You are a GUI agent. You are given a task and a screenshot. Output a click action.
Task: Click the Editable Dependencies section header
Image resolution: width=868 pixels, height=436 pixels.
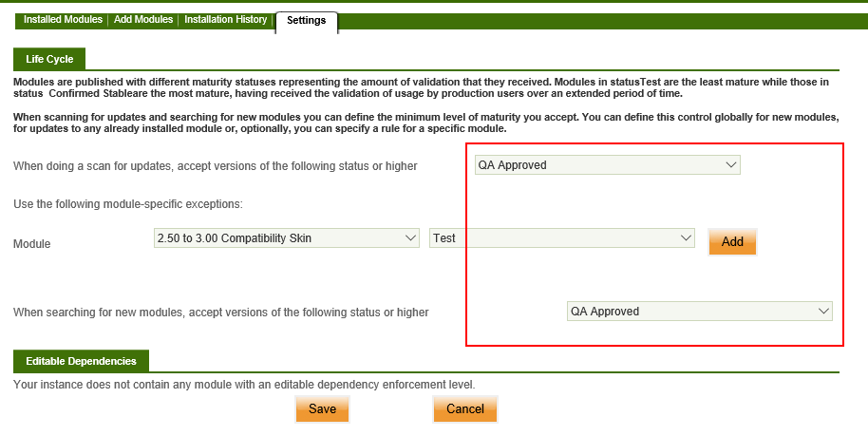coord(81,361)
